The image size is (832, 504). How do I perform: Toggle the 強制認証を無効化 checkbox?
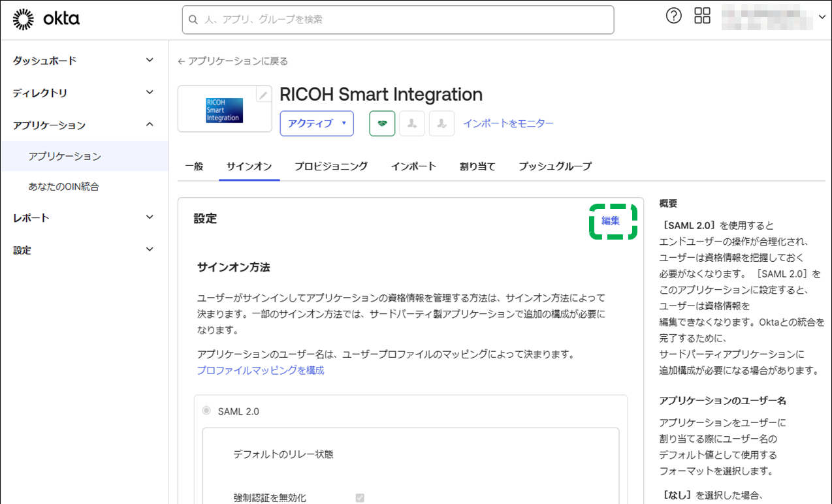360,498
